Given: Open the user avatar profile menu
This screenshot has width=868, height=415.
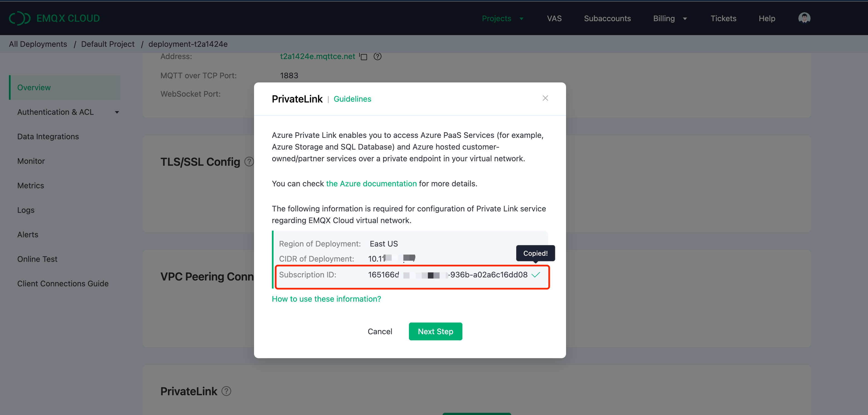Looking at the screenshot, I should [x=804, y=18].
